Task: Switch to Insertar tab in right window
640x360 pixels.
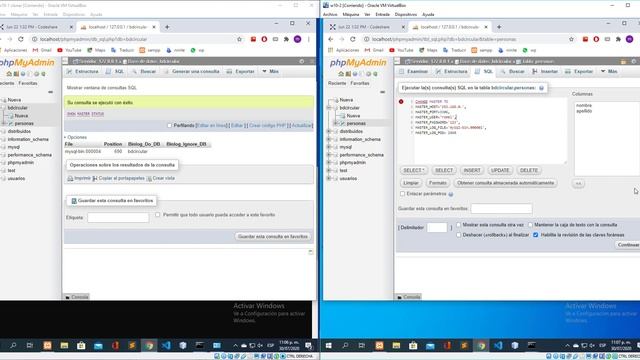Action: click(x=545, y=71)
